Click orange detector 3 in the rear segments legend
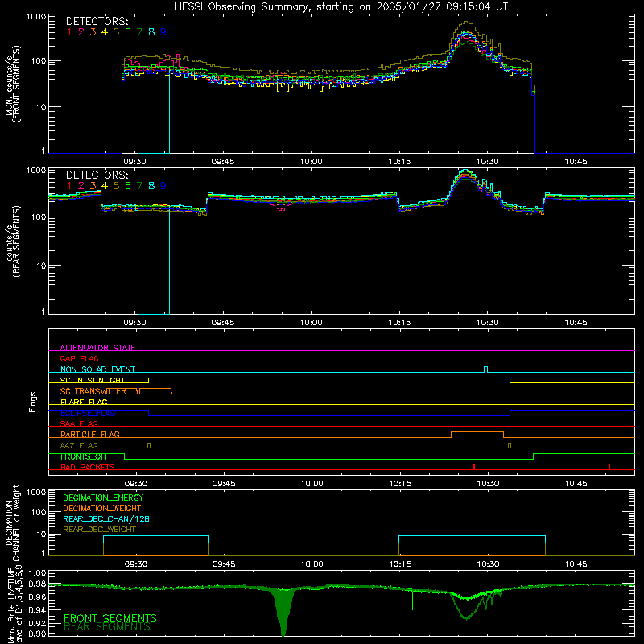 point(93,186)
